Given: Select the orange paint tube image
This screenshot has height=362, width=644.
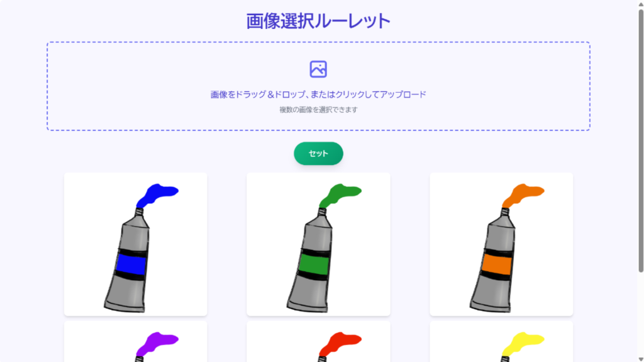Looking at the screenshot, I should coord(501,244).
